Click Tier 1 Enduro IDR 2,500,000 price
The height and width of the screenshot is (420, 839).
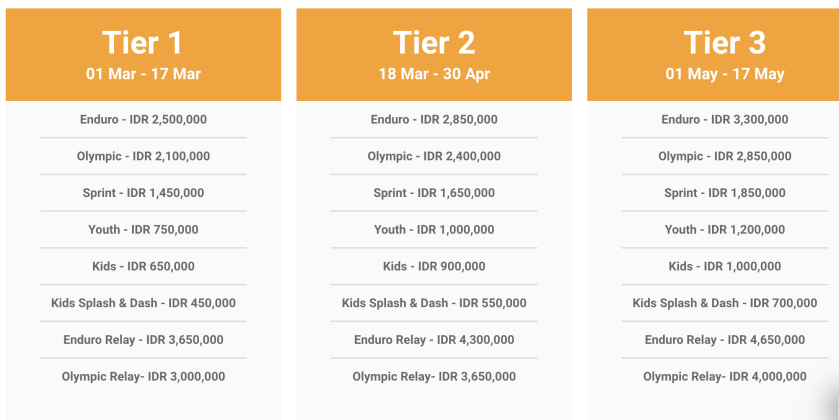(x=143, y=120)
